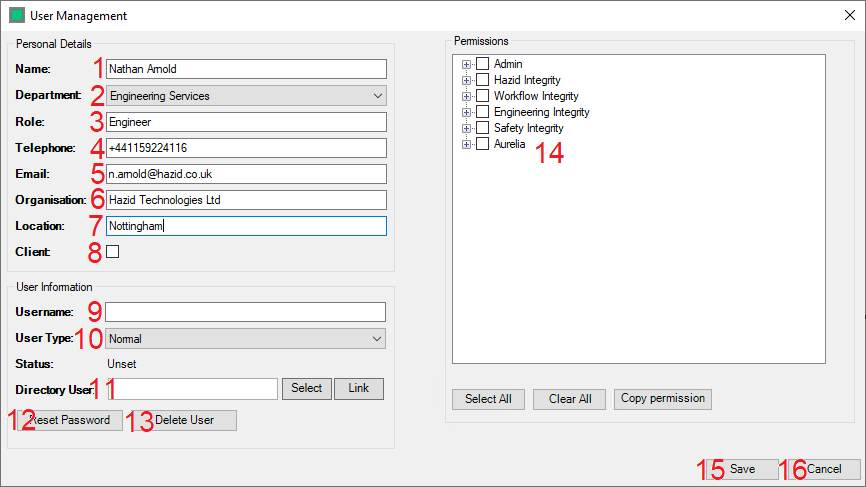The image size is (866, 487).
Task: Click Select next to Directory User
Action: pyautogui.click(x=307, y=388)
